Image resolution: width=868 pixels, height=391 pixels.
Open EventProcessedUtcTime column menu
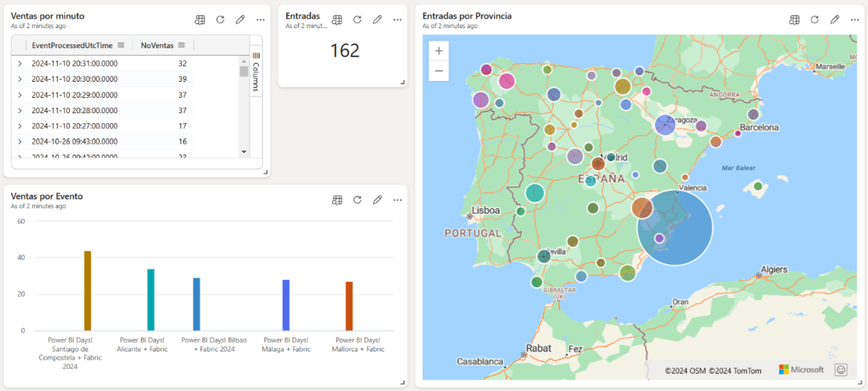click(121, 45)
